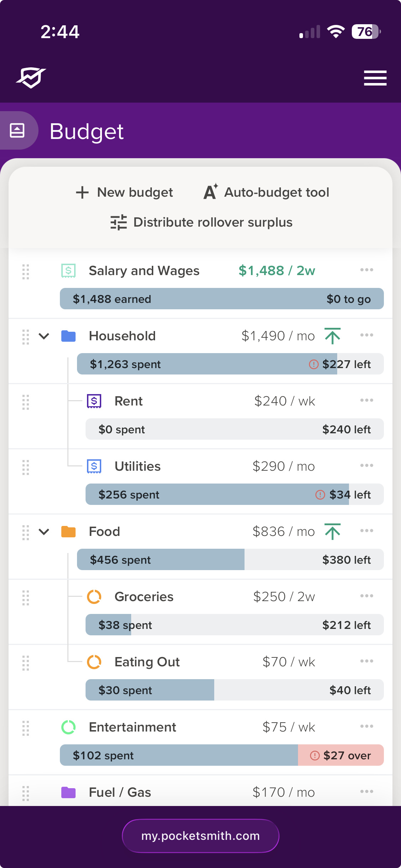The height and width of the screenshot is (868, 401).
Task: Click the Household rollover arrow icon
Action: 333,336
